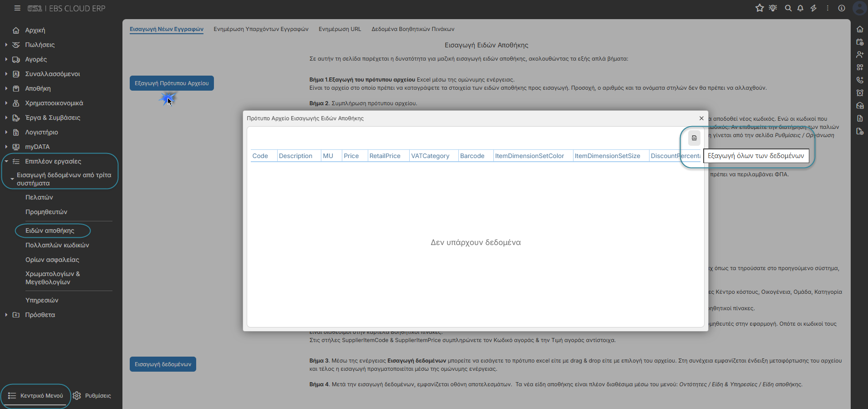Expand the Πρόσθετα menu arrow
868x409 pixels.
[x=6, y=315]
